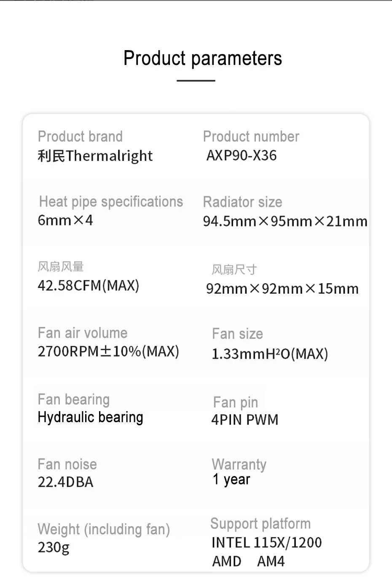Click the Heat pipe specifications label

111,202
